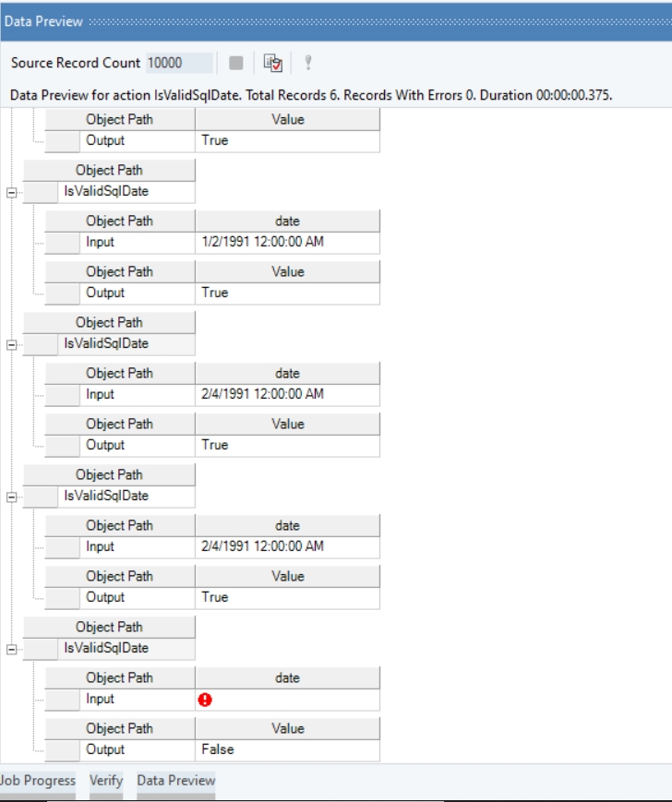The height and width of the screenshot is (802, 672).
Task: Open the Verify tab
Action: [x=106, y=781]
